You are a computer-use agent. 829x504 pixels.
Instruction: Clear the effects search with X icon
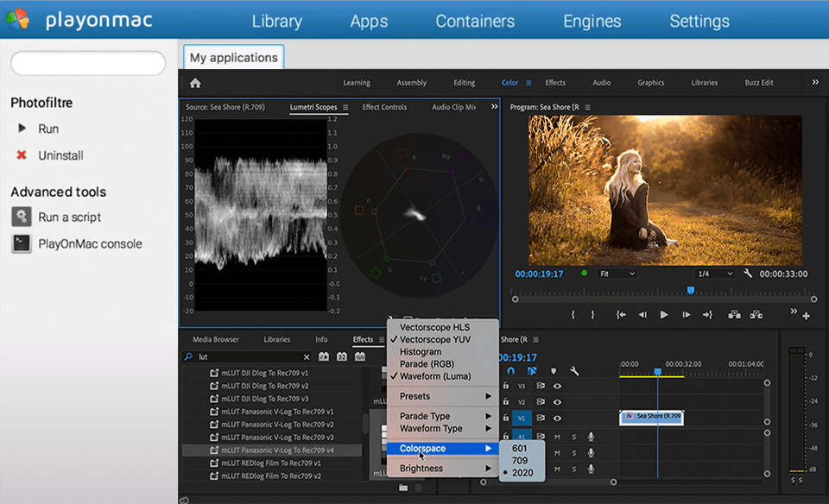point(307,356)
